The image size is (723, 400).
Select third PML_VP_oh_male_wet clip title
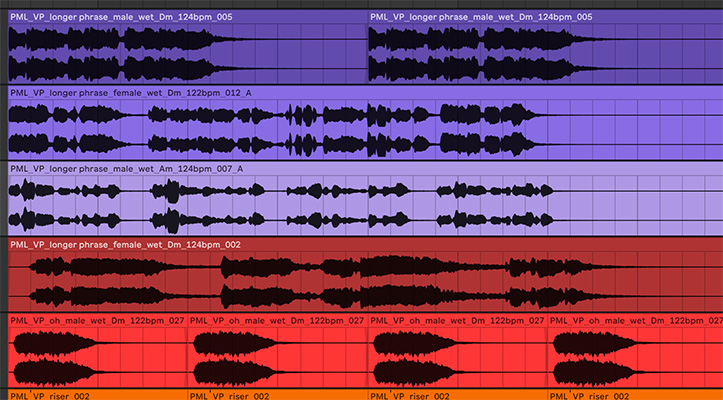457,321
